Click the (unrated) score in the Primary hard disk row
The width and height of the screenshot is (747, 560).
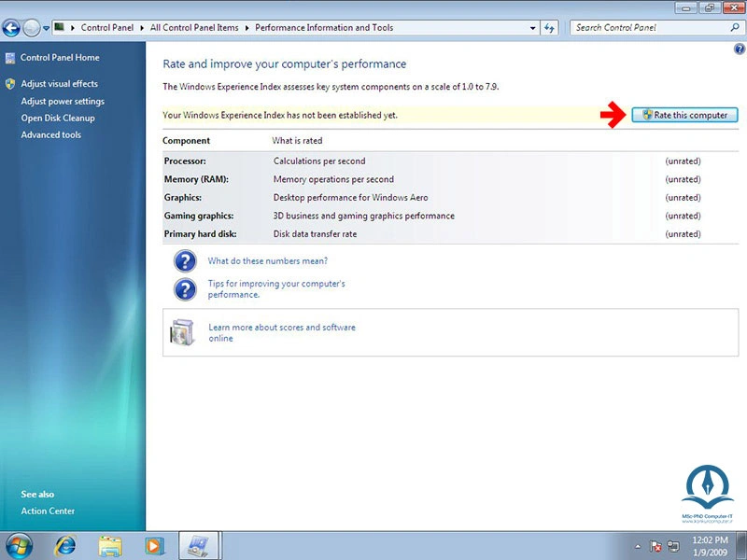(683, 234)
